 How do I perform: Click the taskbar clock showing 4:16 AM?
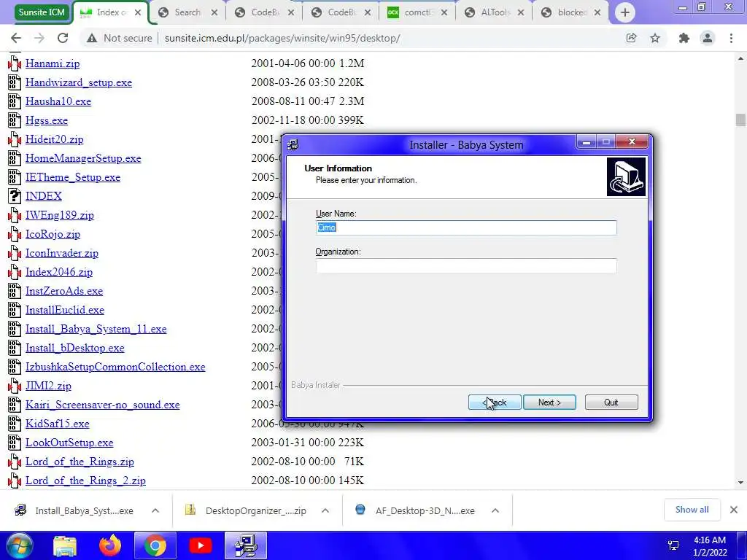(x=710, y=546)
